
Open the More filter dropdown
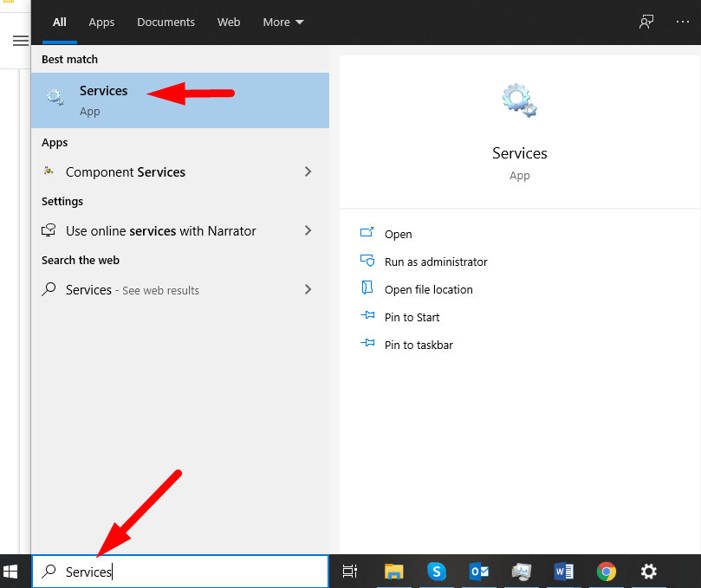pos(283,23)
